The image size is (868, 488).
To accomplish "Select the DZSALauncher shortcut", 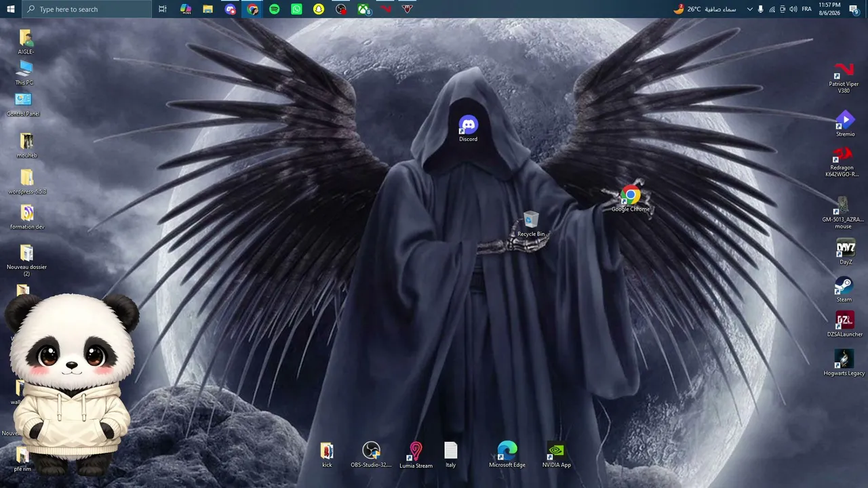I will pos(845,325).
